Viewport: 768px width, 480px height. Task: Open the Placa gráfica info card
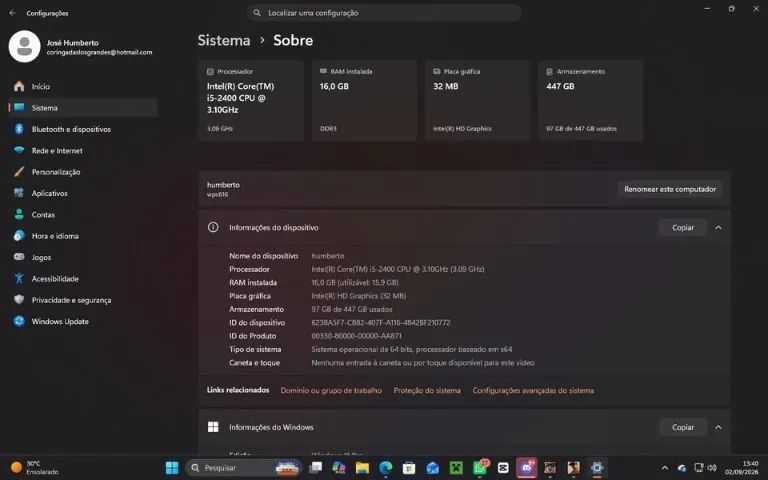tap(478, 100)
